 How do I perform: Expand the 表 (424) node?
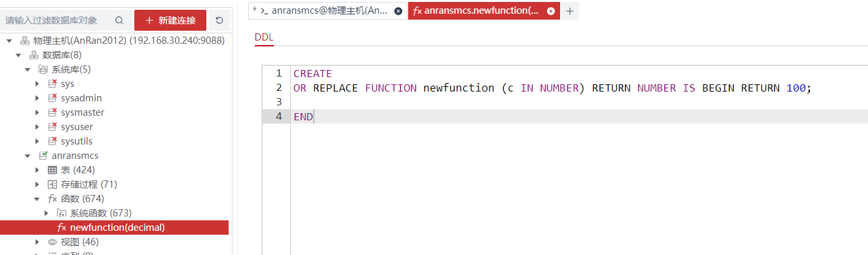tap(37, 170)
